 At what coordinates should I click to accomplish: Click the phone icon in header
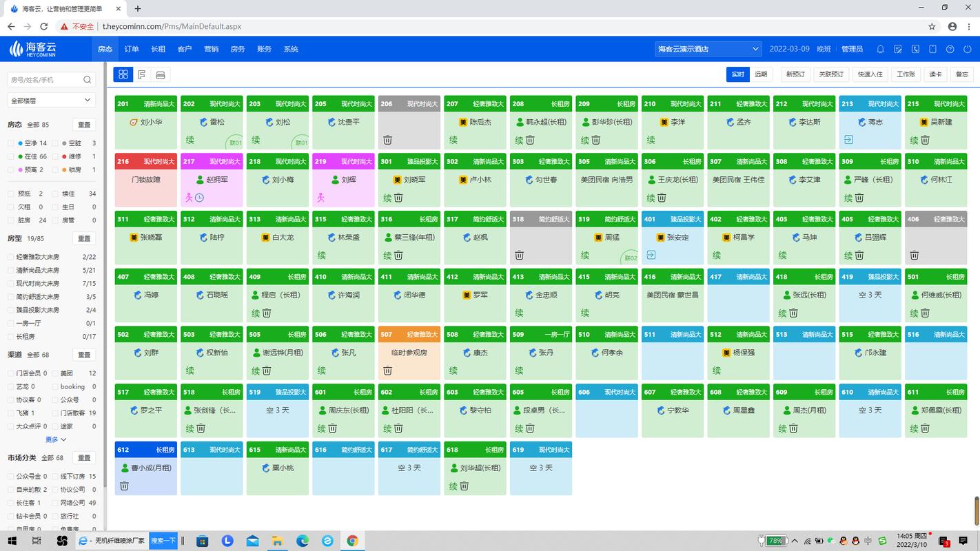point(915,49)
